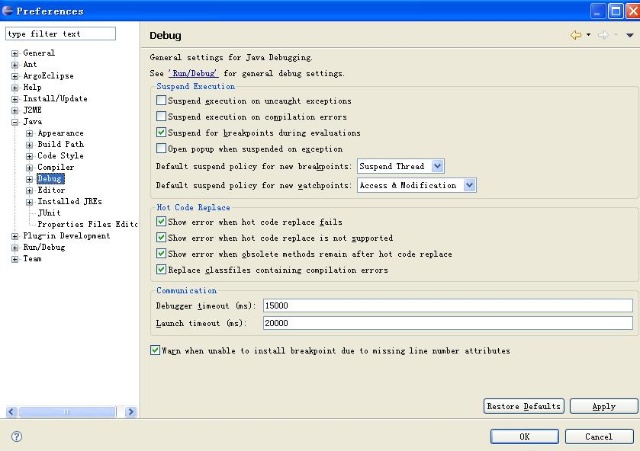Select the JUnit preference page
The height and width of the screenshot is (451, 640).
pos(49,213)
